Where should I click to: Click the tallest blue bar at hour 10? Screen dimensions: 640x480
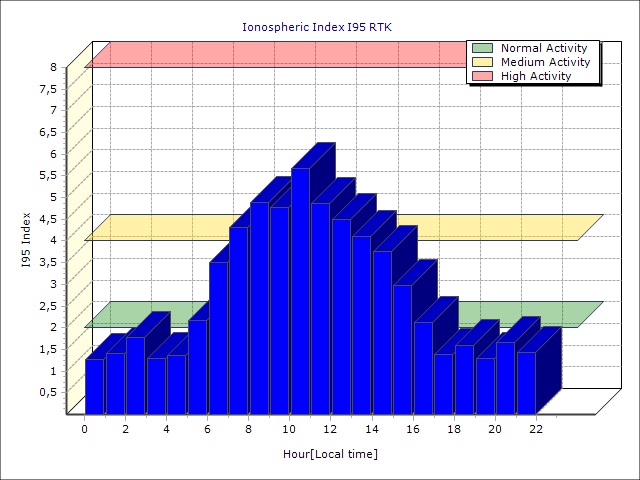(300, 290)
